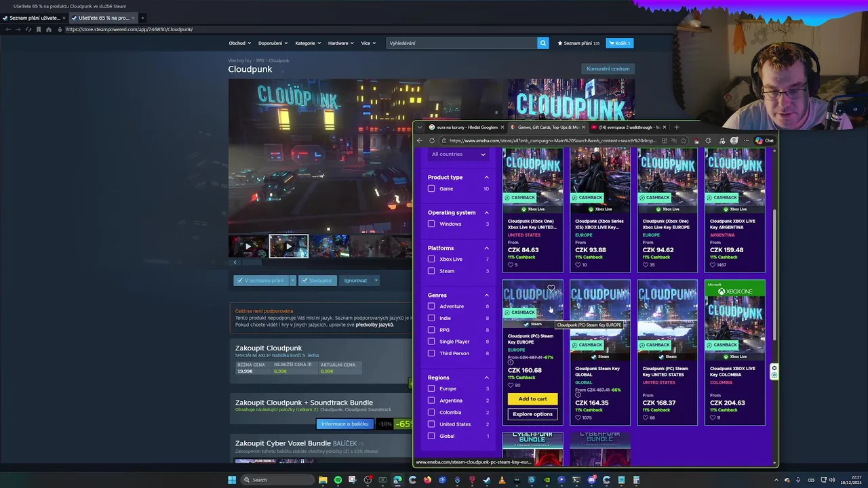
Task: Tick the Game product type checkbox
Action: click(431, 188)
